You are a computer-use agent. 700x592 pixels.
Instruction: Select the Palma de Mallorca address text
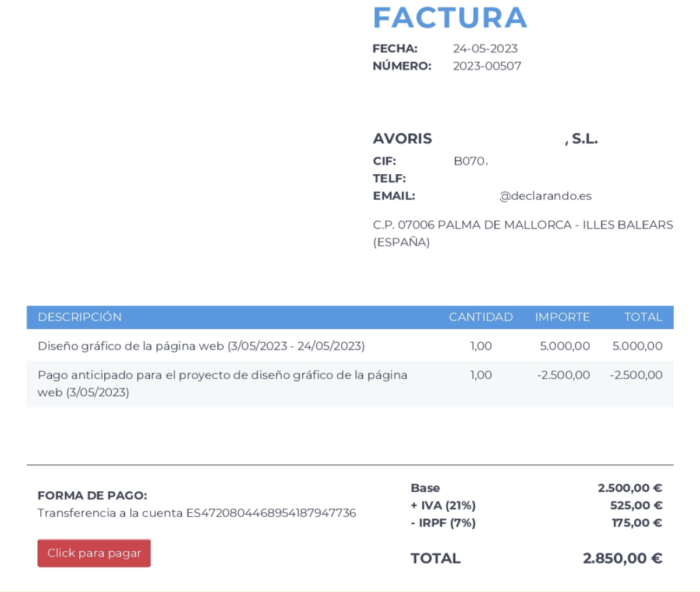523,233
